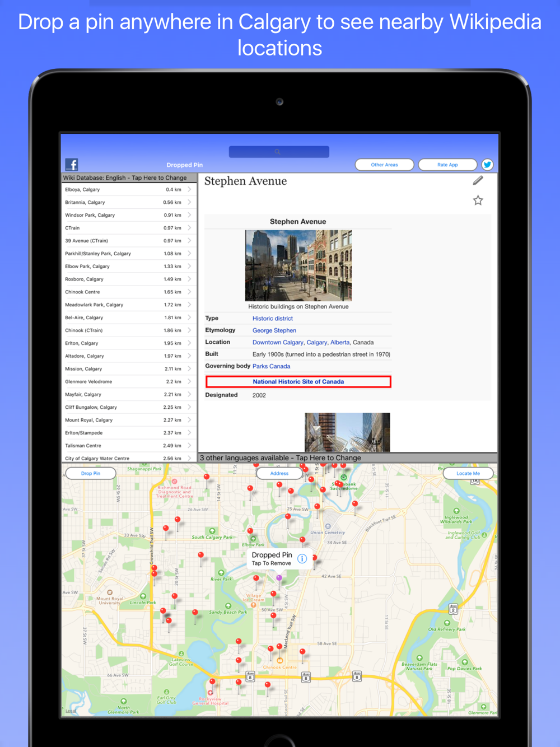Tap the Lakeview Golf Course marker
This screenshot has width=560, height=747.
tap(181, 653)
